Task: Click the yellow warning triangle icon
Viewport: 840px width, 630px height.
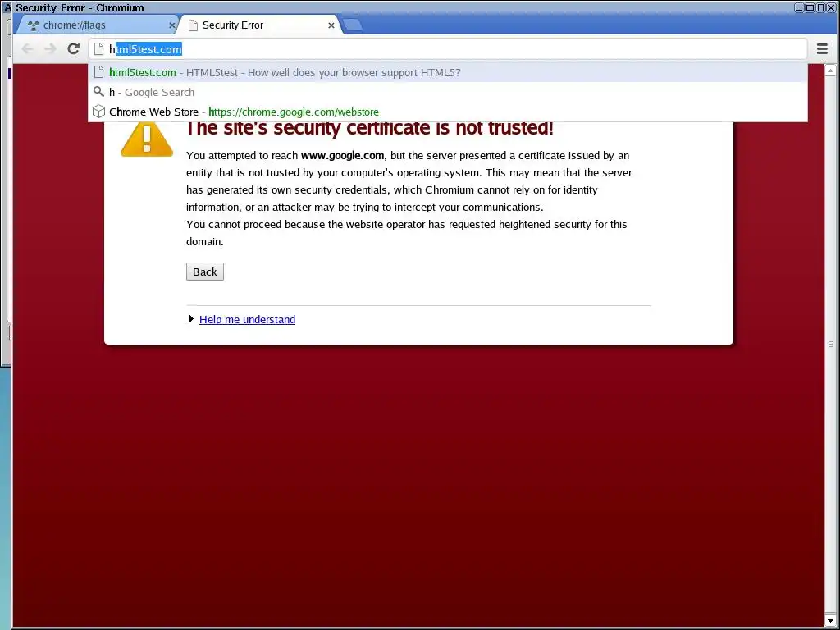Action: pos(147,139)
